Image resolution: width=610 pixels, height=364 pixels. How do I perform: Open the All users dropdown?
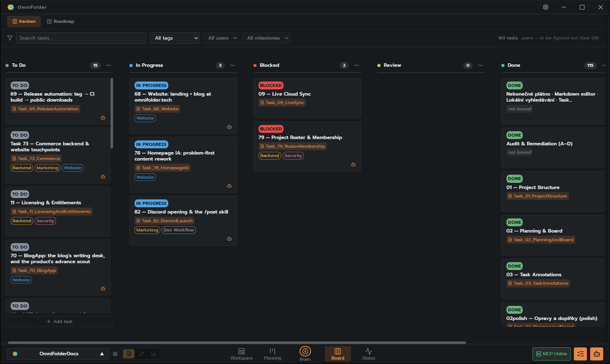221,38
